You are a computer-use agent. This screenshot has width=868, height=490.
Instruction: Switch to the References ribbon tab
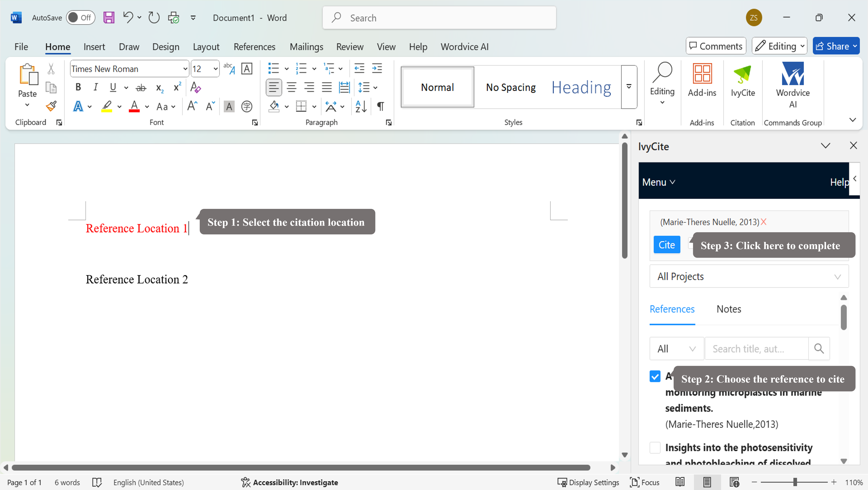coord(254,47)
